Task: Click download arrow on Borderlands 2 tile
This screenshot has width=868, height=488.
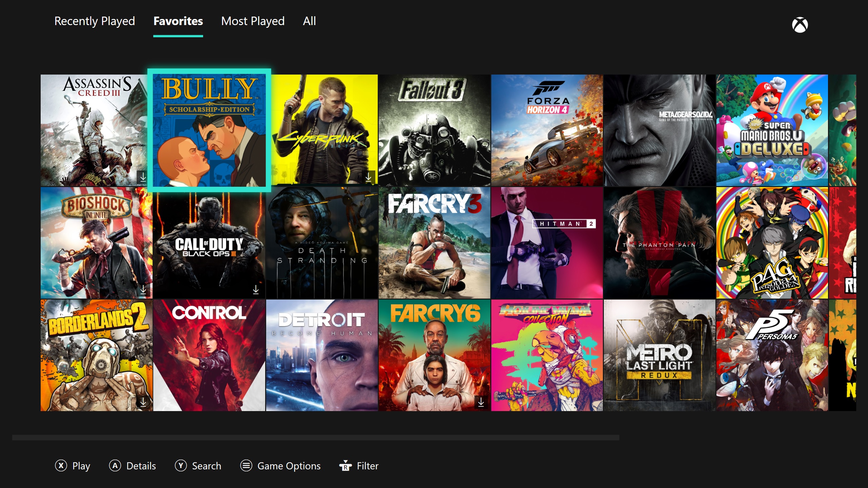Action: pyautogui.click(x=143, y=402)
